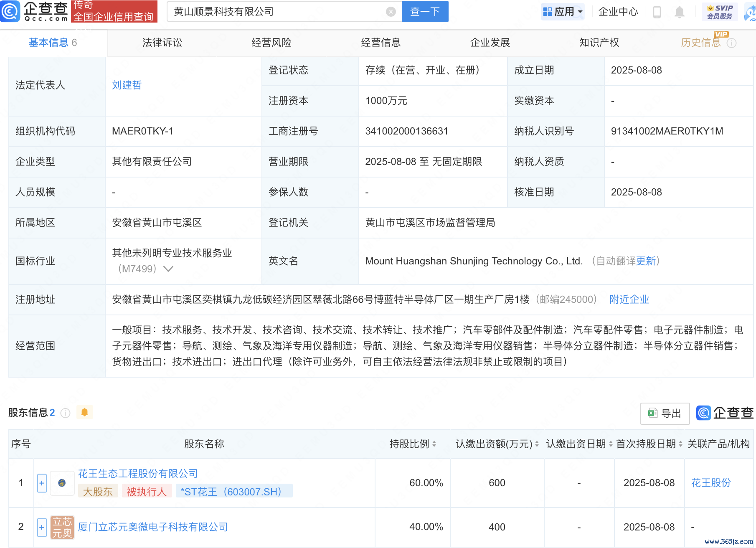The image size is (756, 548).
Task: Click the 查一下 search button
Action: click(425, 12)
